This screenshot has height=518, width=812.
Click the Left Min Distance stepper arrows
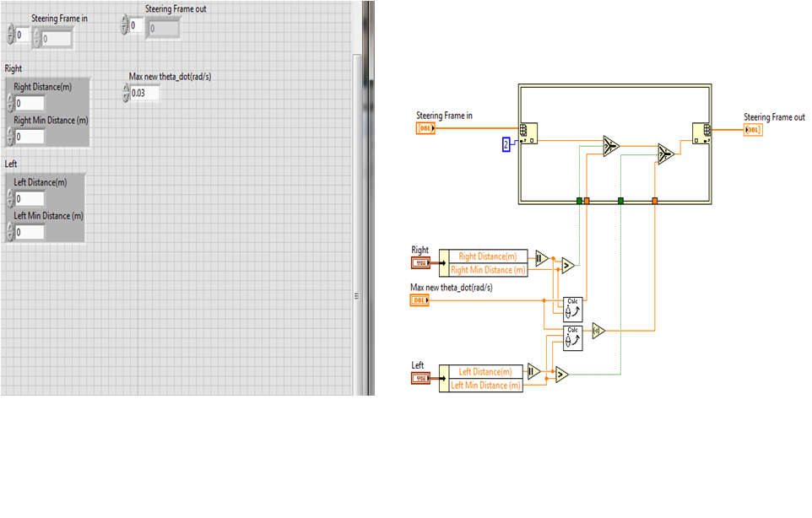[x=10, y=231]
